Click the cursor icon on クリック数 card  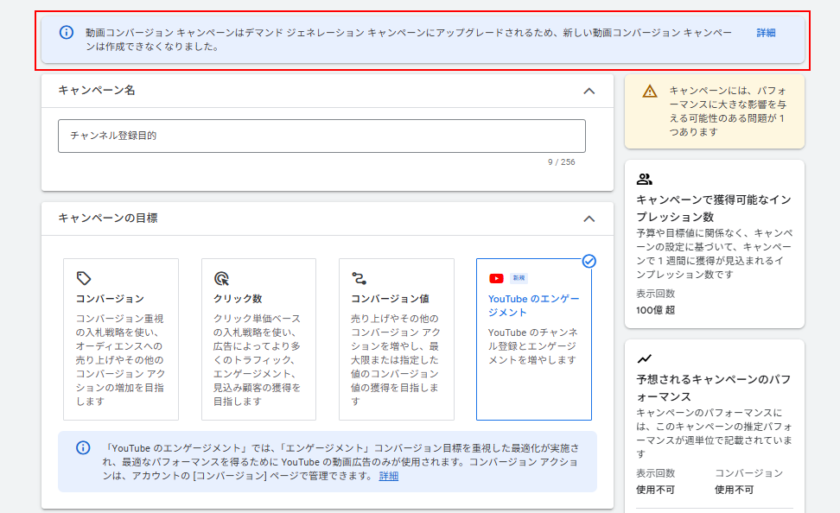221,279
